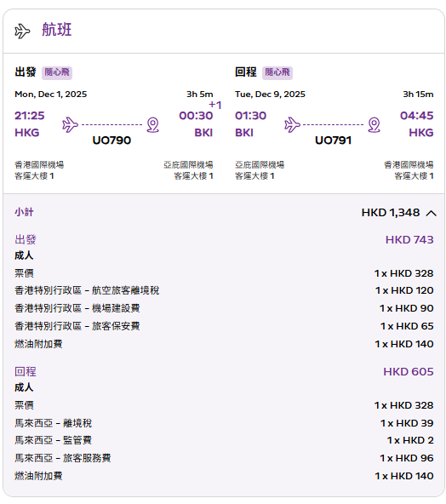Click the HKG code under 21:25
The width and height of the screenshot is (446, 504).
[x=27, y=133]
